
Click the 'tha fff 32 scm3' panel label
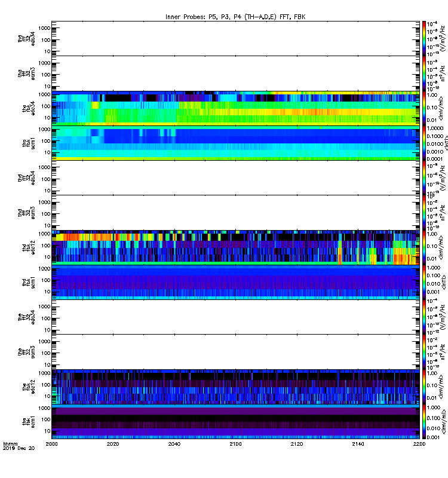tap(26, 73)
